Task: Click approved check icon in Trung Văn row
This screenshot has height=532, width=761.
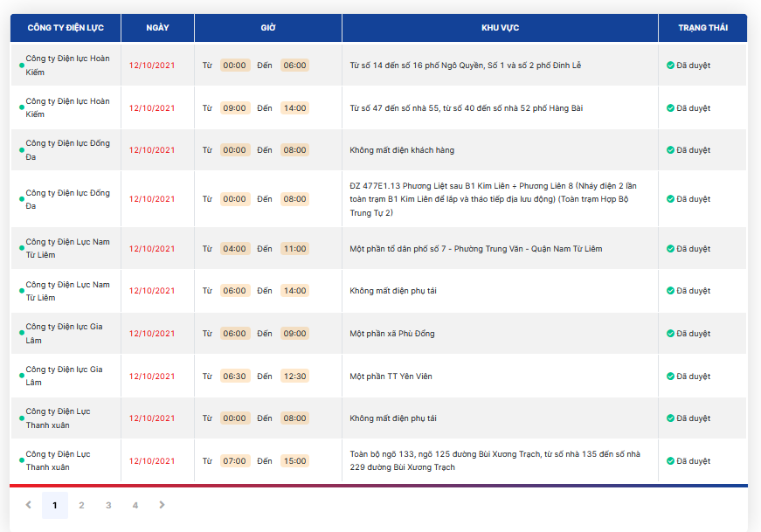Action: (x=670, y=248)
